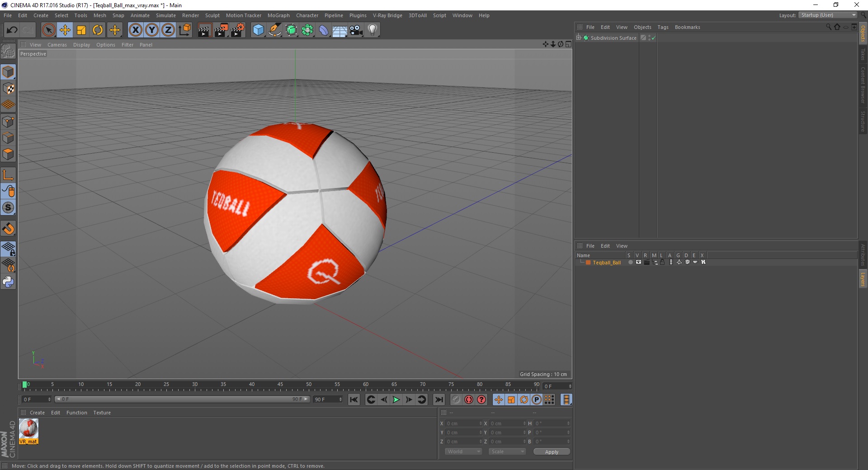The width and height of the screenshot is (868, 470).
Task: Click the Teqball_Ball layer color swatch
Action: (x=588, y=263)
